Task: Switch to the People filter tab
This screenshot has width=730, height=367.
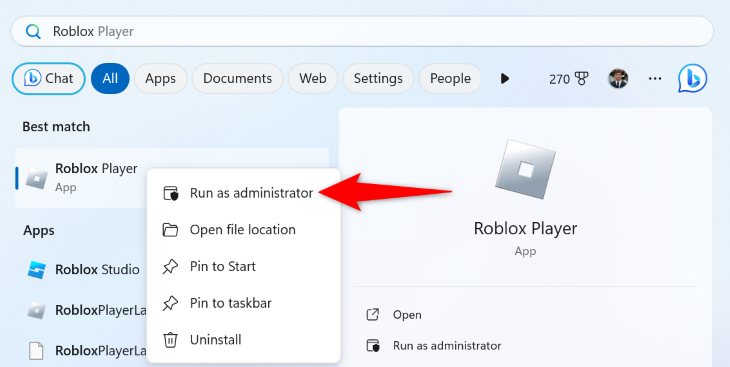Action: tap(450, 79)
